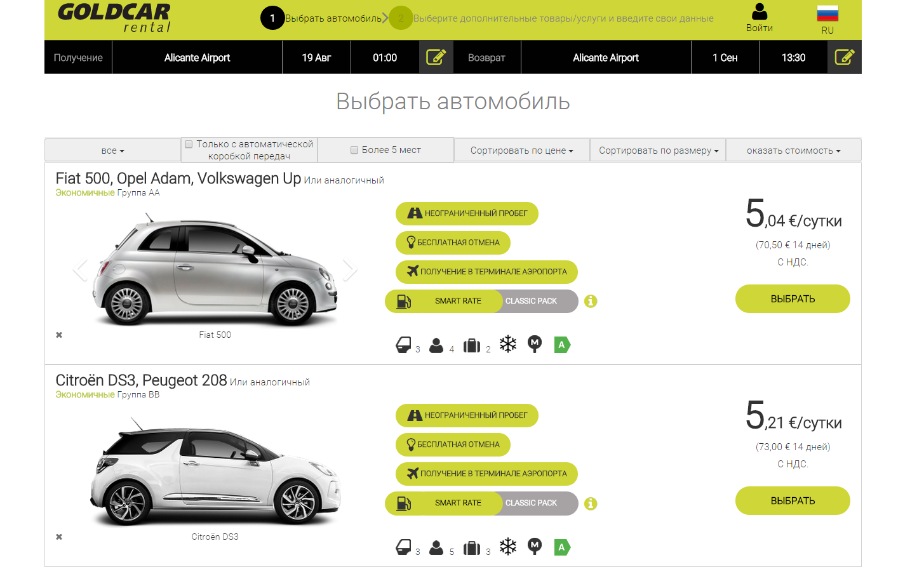Select SMART RATE for Citroën DS3
This screenshot has height=567, width=924.
458,503
